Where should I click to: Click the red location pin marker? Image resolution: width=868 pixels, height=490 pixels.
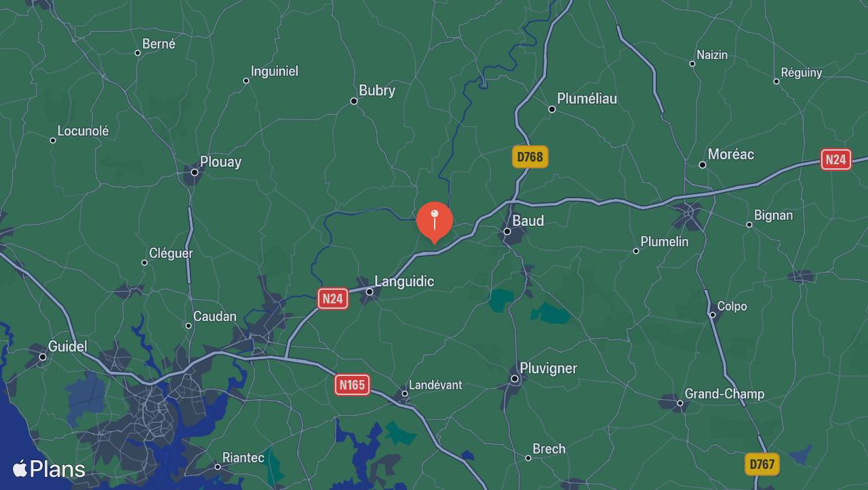coord(434,222)
